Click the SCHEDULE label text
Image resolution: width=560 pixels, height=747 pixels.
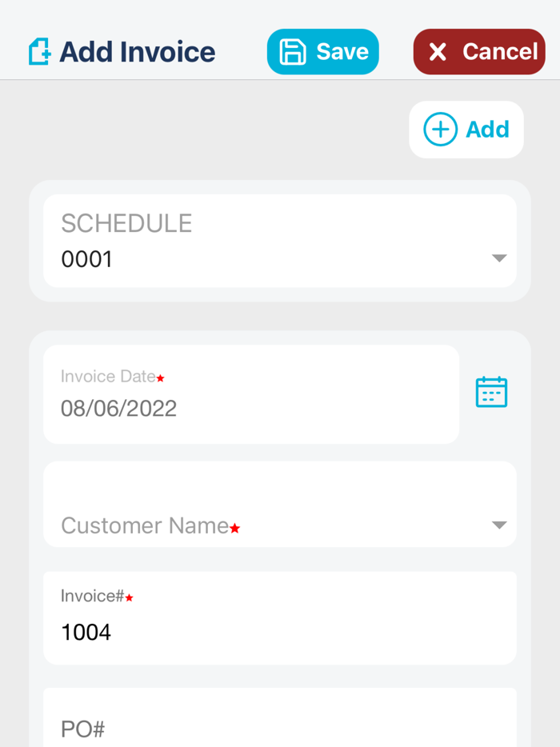tap(126, 224)
